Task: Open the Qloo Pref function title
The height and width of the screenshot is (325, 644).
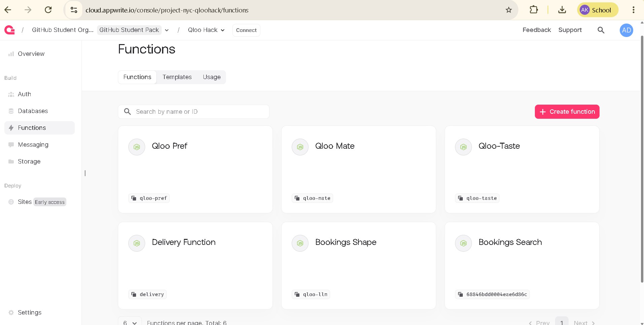Action: 169,146
